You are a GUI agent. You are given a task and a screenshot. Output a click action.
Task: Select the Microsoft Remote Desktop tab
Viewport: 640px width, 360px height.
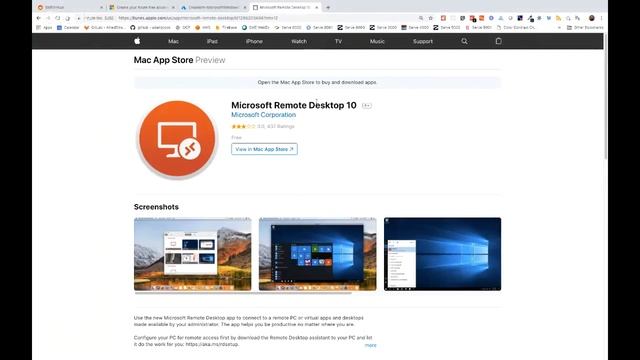(x=285, y=7)
